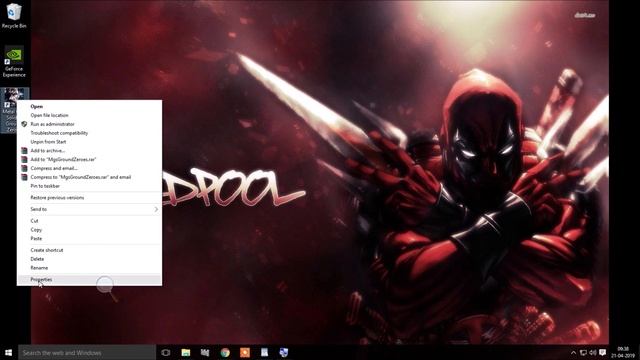Open the Action Center notifications icon

pyautogui.click(x=603, y=353)
